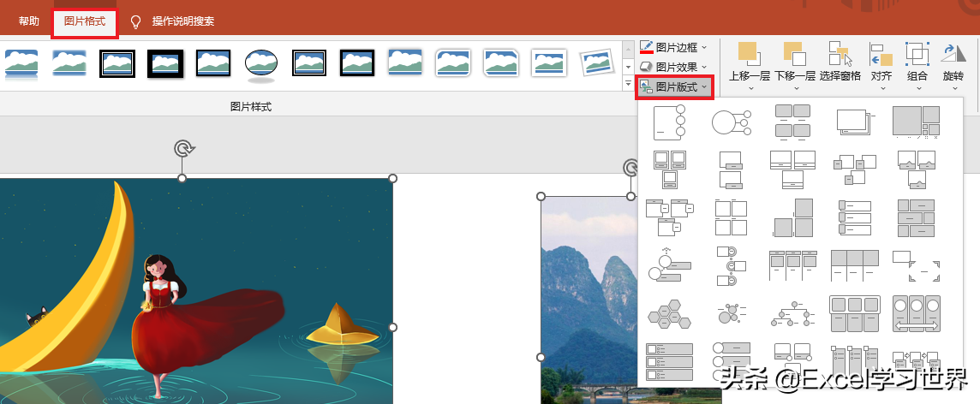Choose the circle picture hierarchy layout
The image size is (980, 404).
pyautogui.click(x=792, y=313)
